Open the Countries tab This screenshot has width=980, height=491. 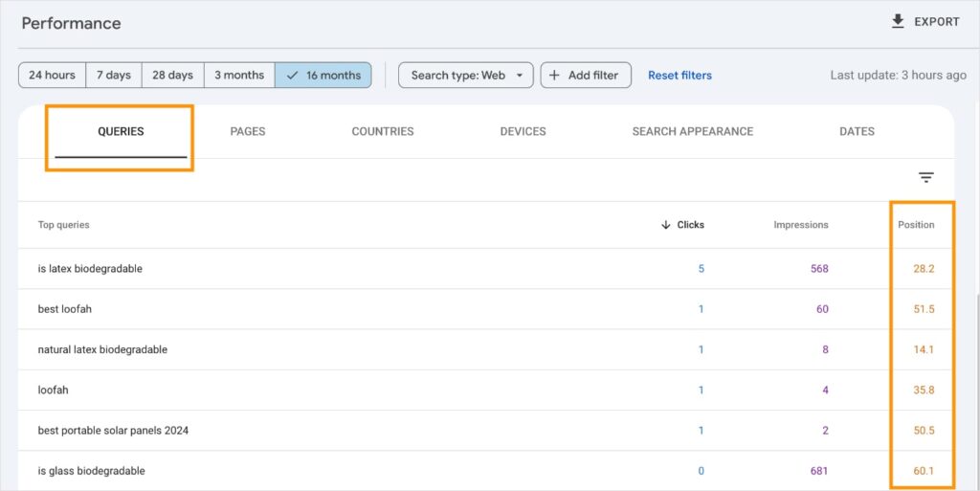(x=383, y=131)
